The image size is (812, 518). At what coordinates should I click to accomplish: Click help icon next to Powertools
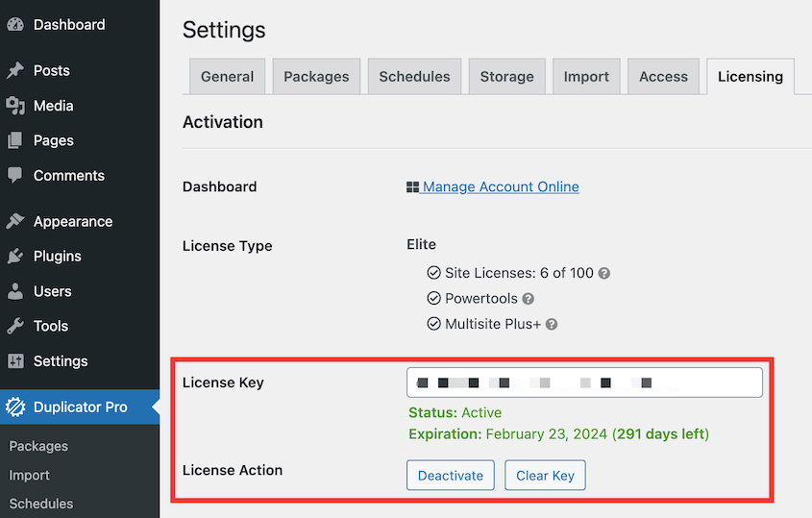(x=528, y=299)
